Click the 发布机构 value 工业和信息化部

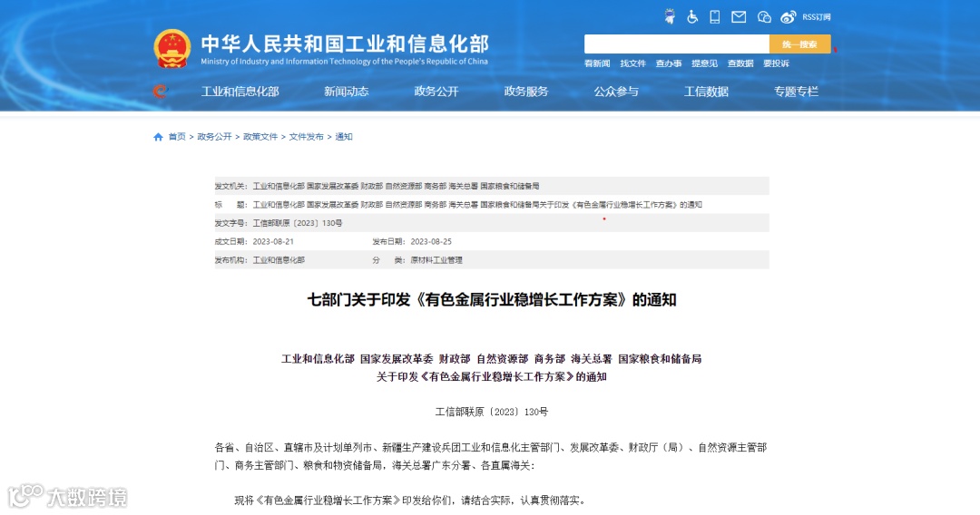point(279,260)
